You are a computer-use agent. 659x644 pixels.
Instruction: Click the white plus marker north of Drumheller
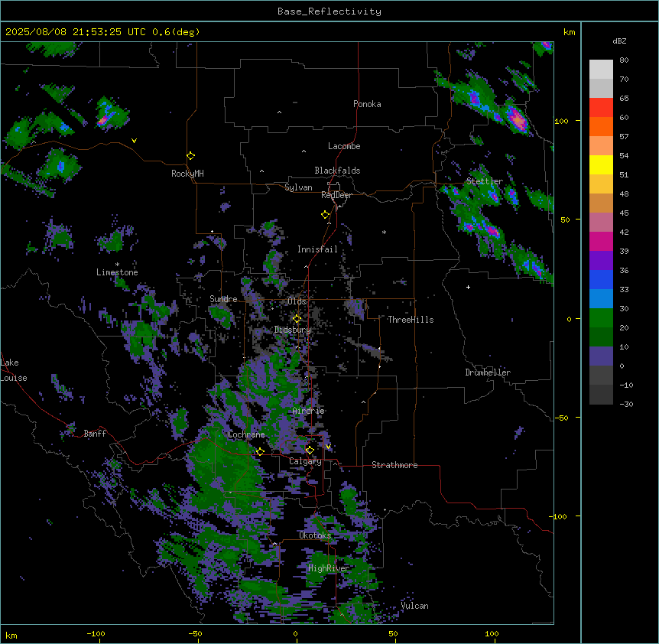coord(468,287)
